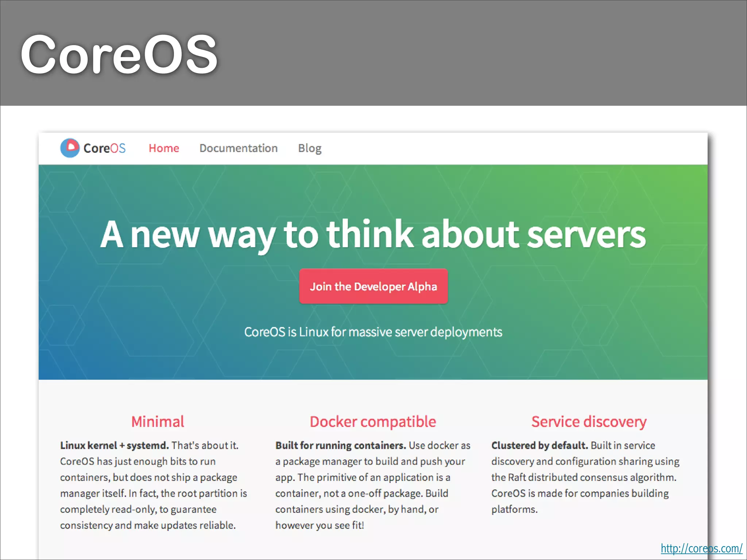
Task: Click 'Built for running containers.' bold text
Action: pyautogui.click(x=341, y=446)
